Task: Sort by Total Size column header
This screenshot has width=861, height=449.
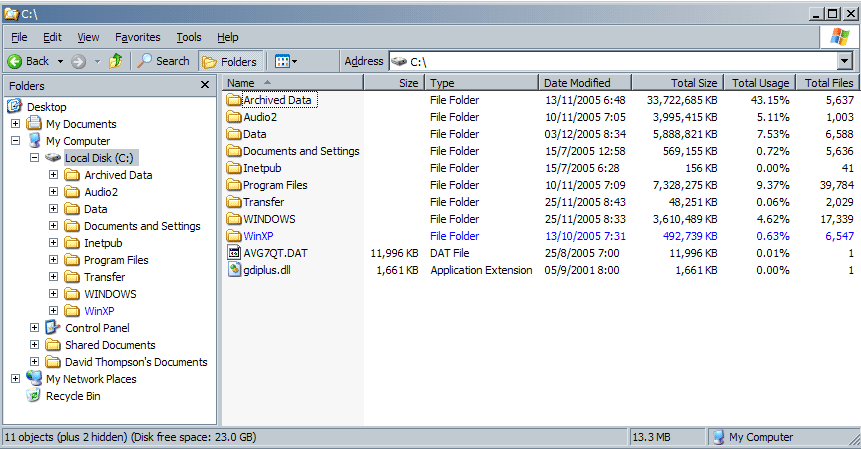Action: [678, 83]
